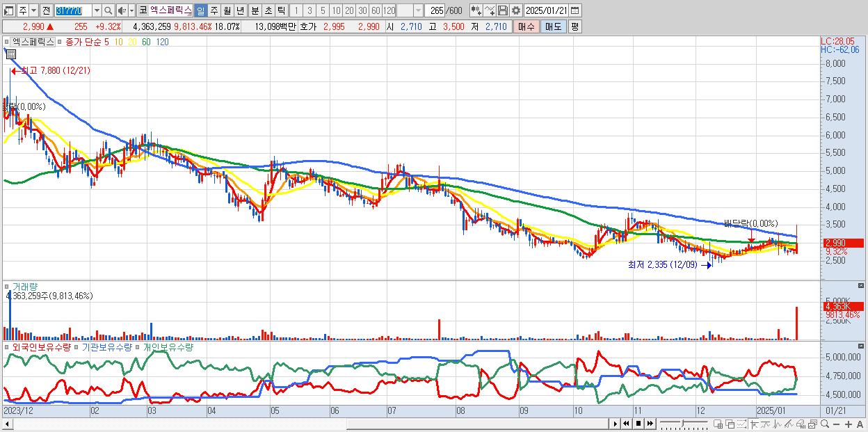Click the 'A' text tool icon

(860, 424)
